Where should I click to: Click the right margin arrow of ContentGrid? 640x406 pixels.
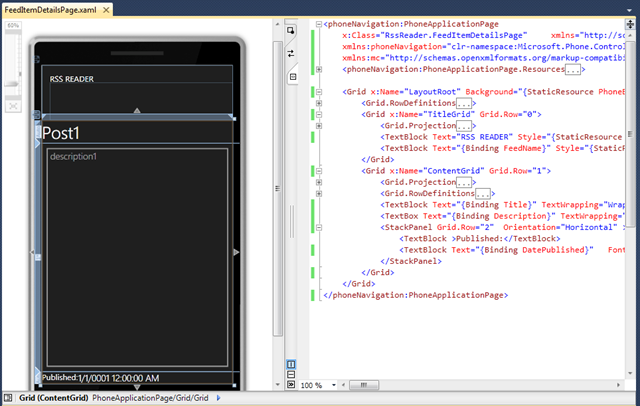[236, 252]
